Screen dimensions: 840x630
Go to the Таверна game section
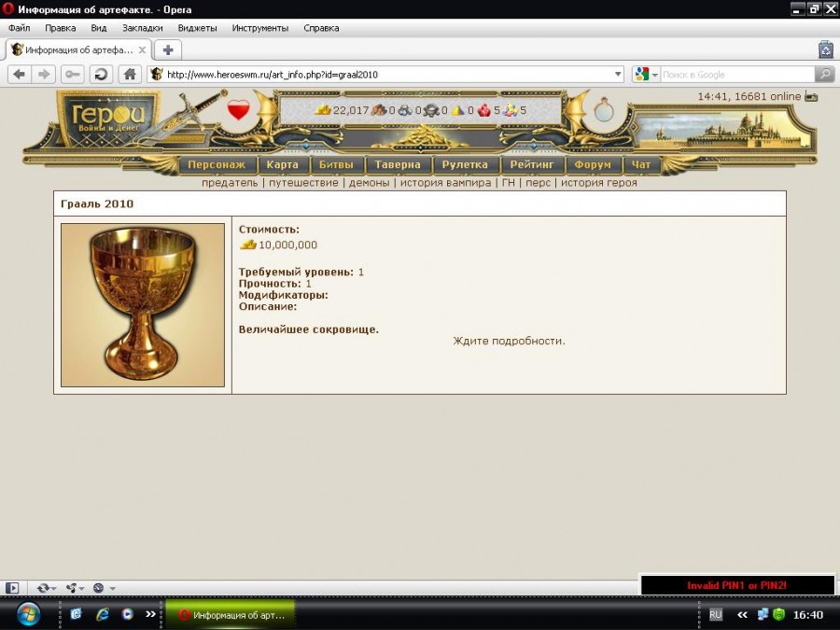pyautogui.click(x=398, y=165)
